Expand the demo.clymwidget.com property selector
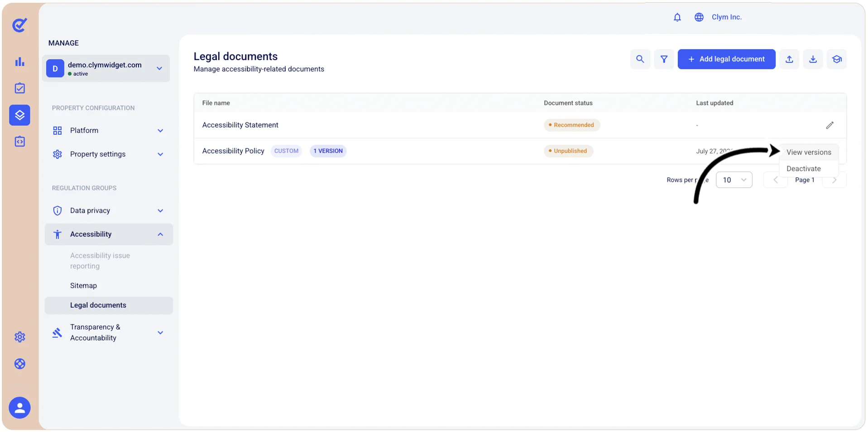Viewport: 868px width, 432px height. 106,68
